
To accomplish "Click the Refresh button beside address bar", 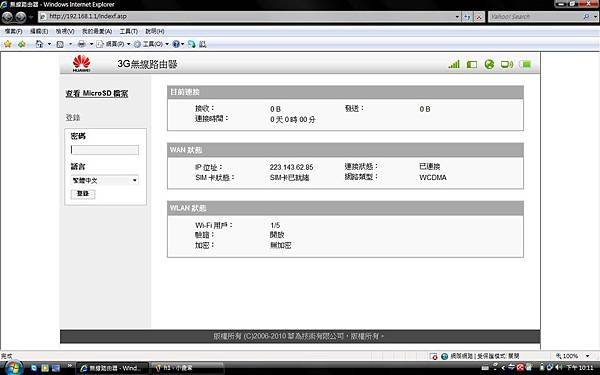I will (467, 16).
